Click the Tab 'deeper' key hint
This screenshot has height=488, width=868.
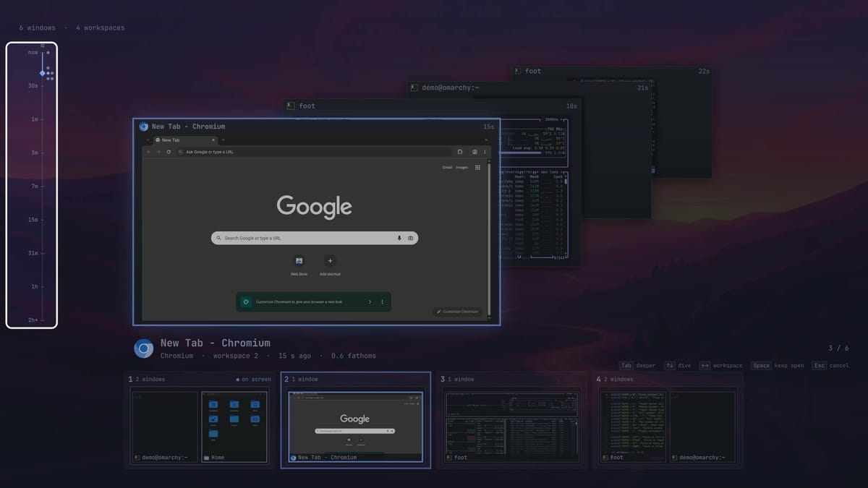click(638, 366)
